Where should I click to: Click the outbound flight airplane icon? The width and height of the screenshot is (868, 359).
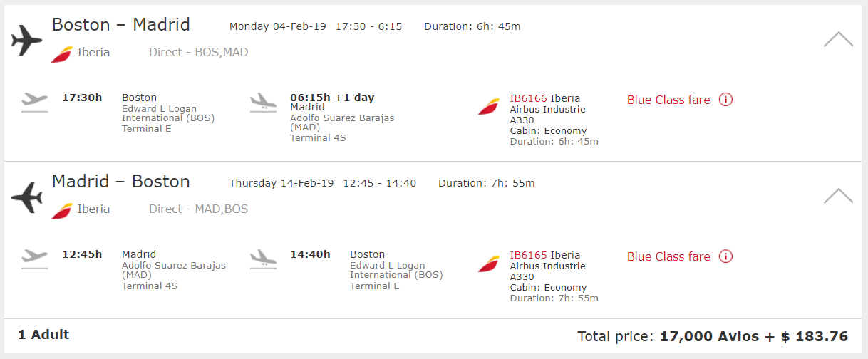pyautogui.click(x=27, y=40)
